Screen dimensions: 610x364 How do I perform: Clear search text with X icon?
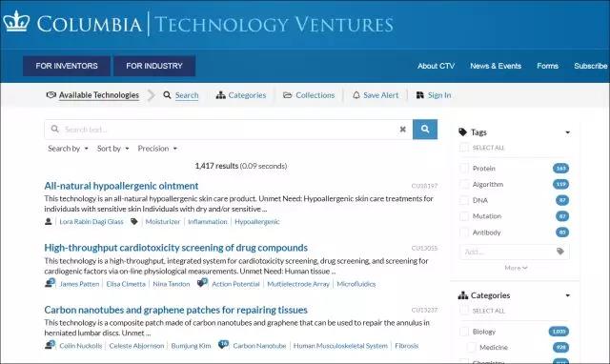click(403, 129)
